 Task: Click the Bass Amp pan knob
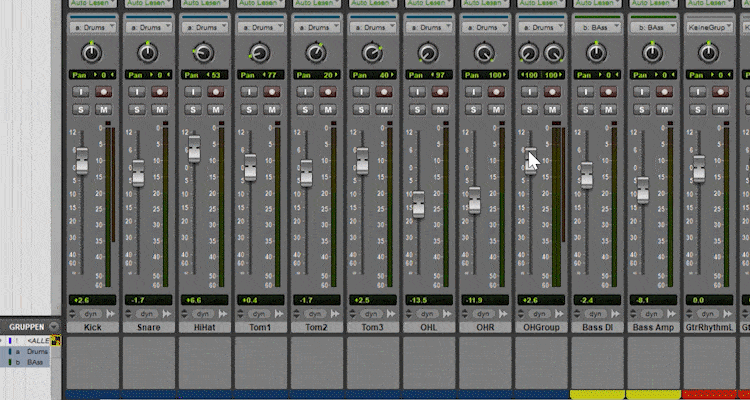[x=652, y=53]
